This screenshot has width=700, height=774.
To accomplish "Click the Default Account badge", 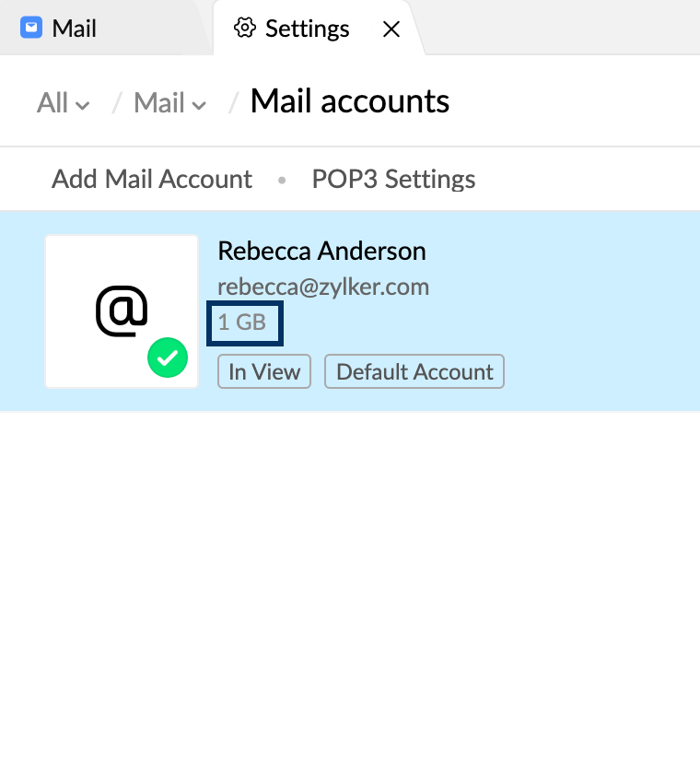I will pyautogui.click(x=414, y=371).
